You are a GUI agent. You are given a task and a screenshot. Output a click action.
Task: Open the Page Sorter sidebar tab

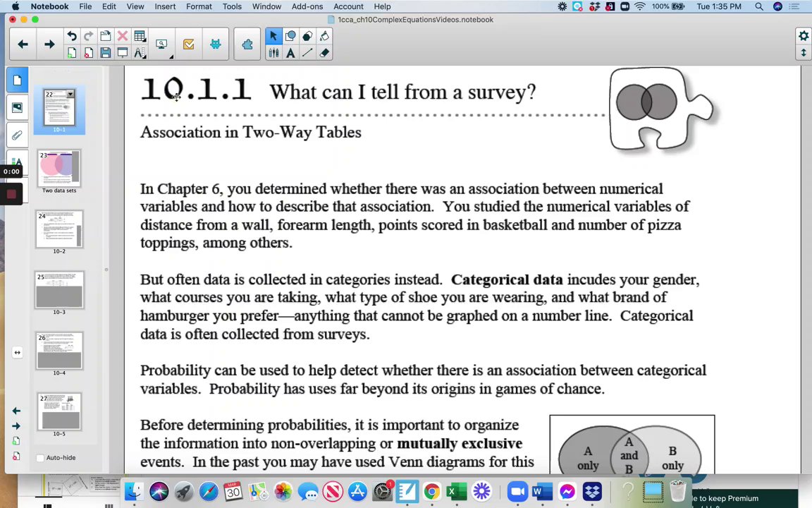pyautogui.click(x=17, y=80)
